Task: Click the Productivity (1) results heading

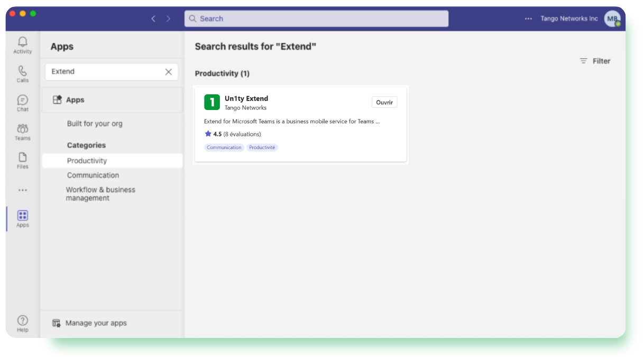Action: pos(222,74)
